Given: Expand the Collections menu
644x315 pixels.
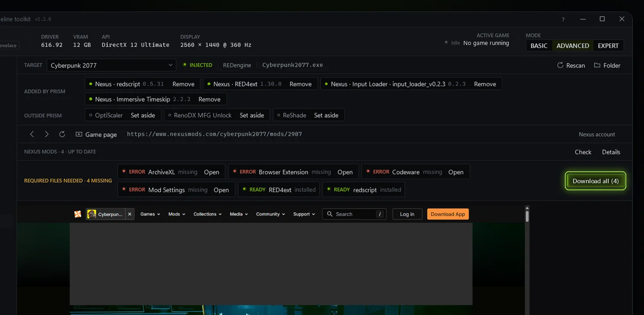Looking at the screenshot, I should click(208, 214).
